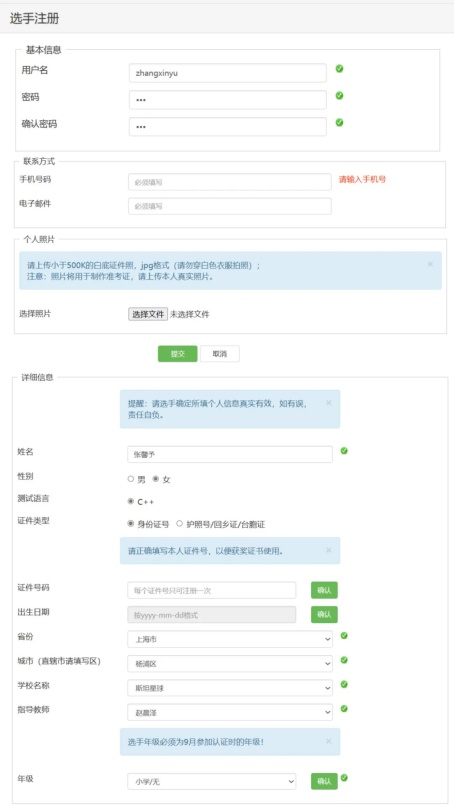Viewport: 454px width, 806px height.
Task: Close the 提醒 personal info reminder alert
Action: pos(329,402)
